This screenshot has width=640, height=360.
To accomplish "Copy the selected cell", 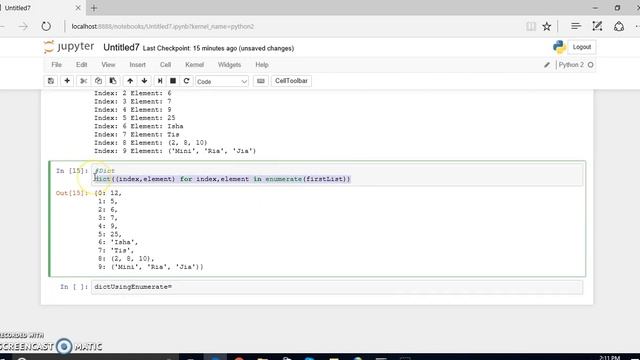I will click(98, 81).
